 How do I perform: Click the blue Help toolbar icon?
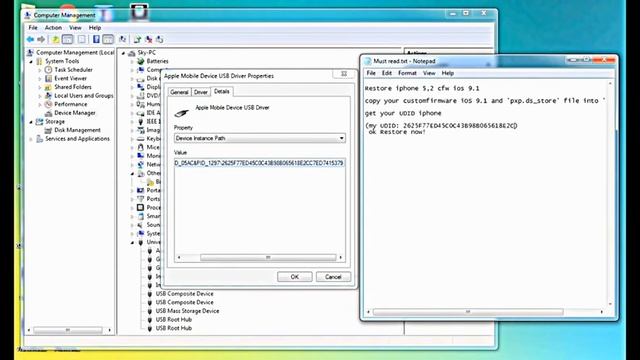96,39
